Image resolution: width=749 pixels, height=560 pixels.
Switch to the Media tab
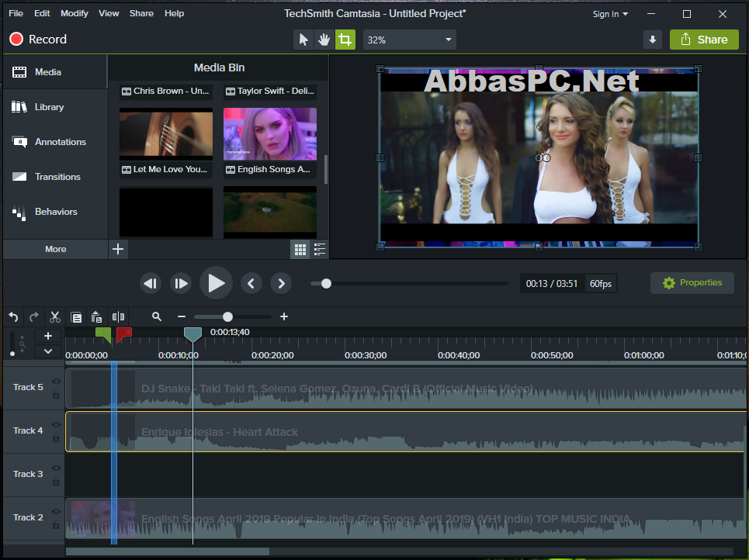[55, 72]
